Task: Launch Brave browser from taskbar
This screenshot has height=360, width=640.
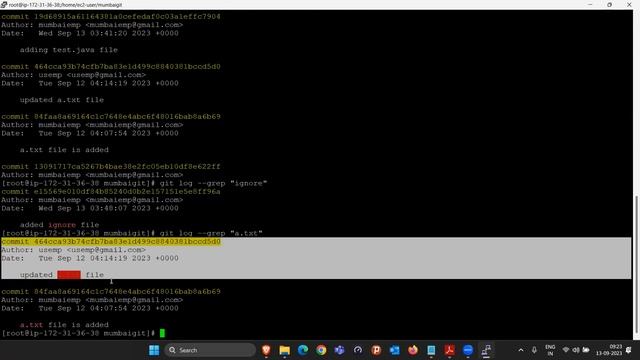Action: 266,350
